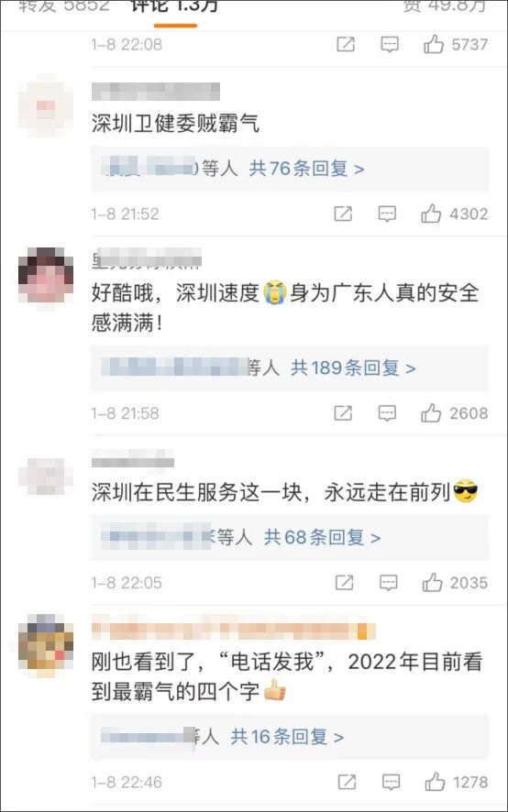Open avatar of 好酷哦 commenter
Viewport: 508px width, 812px height.
(x=46, y=276)
